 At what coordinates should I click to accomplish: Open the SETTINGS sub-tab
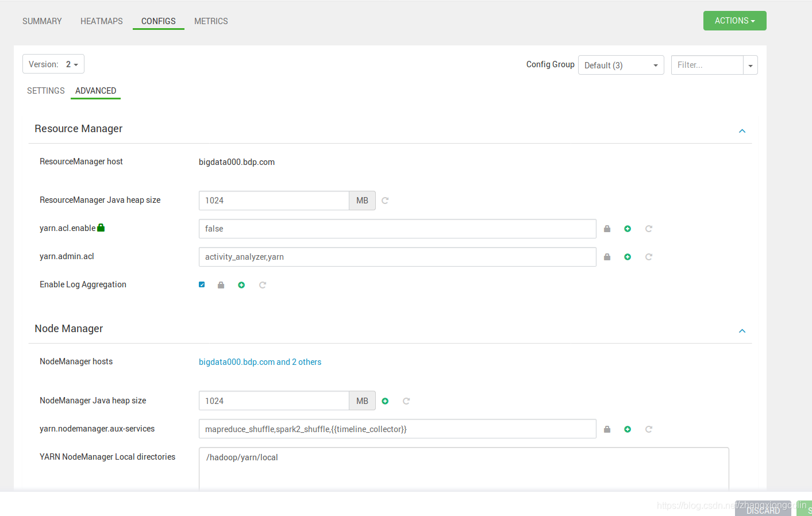tap(46, 91)
